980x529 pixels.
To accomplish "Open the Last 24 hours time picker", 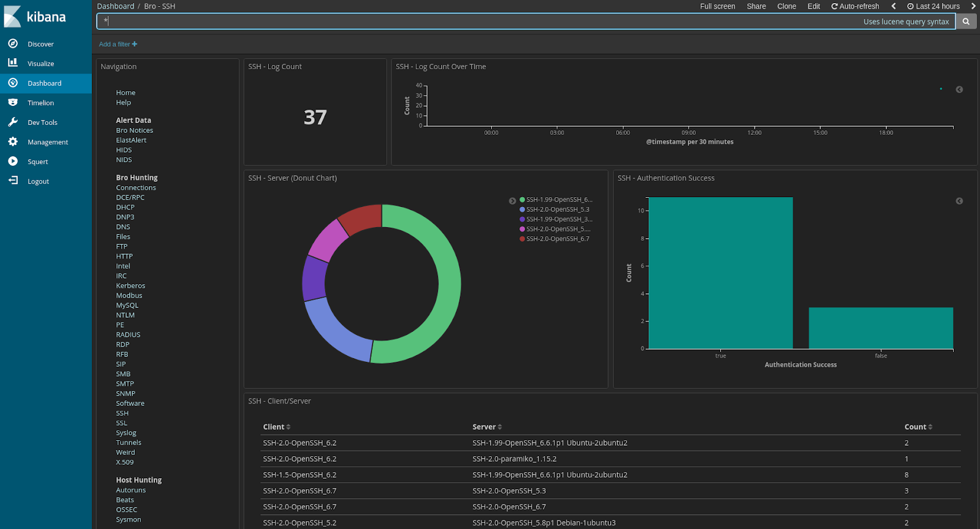I will click(933, 6).
